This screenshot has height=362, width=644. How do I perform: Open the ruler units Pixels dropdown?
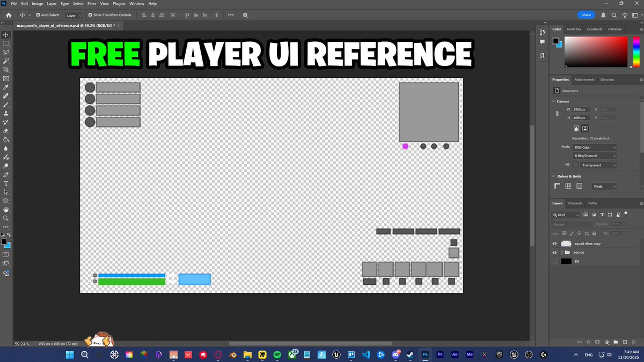click(604, 186)
